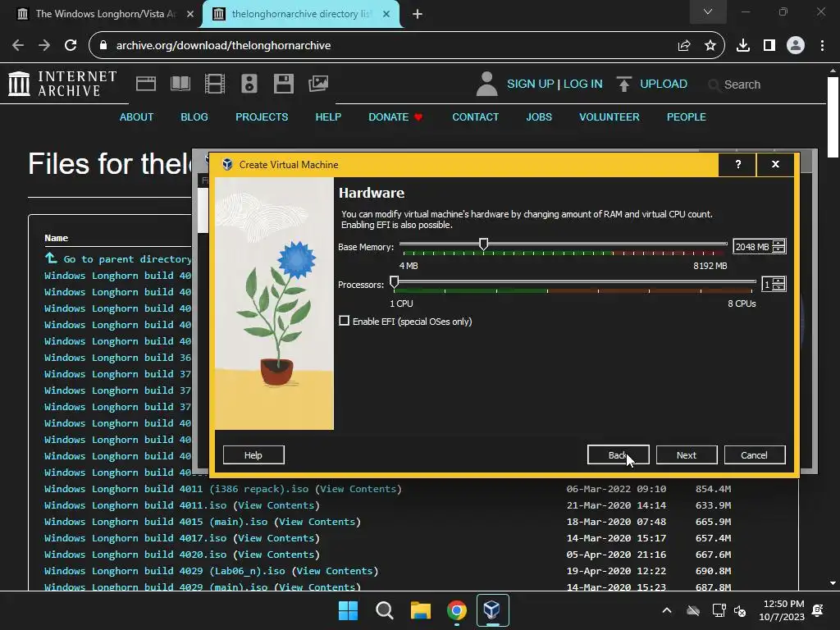
Task: Click the 2048 MB memory field
Action: pos(753,246)
